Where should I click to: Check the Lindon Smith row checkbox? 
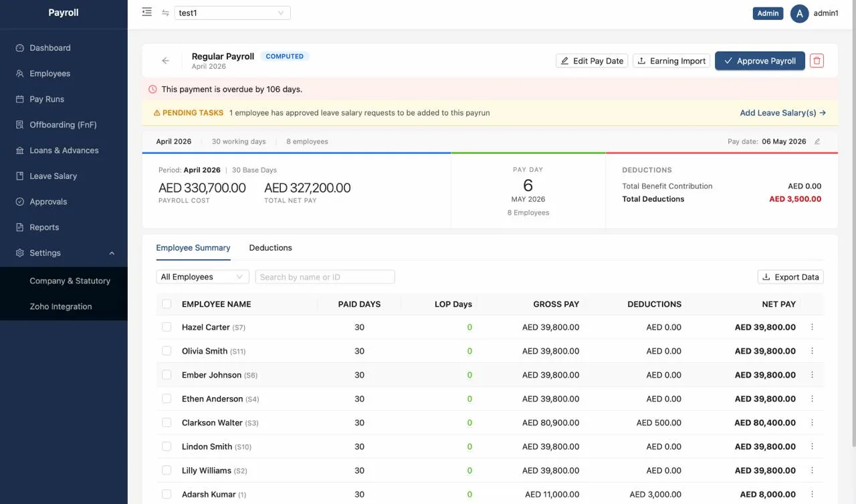(x=167, y=447)
